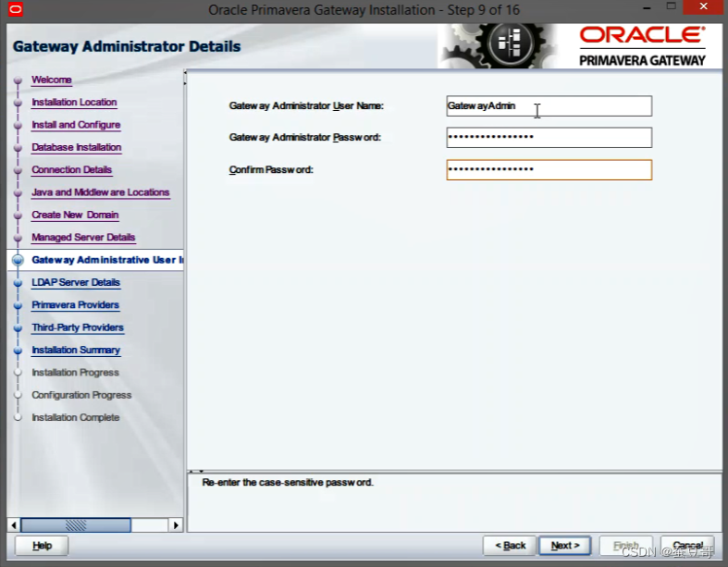Click the Confirm Password label

[271, 170]
